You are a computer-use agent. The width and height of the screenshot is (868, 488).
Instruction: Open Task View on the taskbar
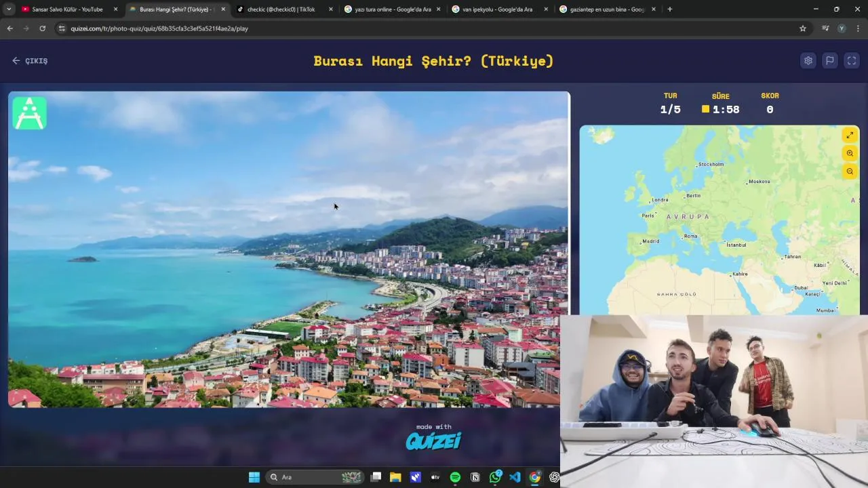point(376,477)
